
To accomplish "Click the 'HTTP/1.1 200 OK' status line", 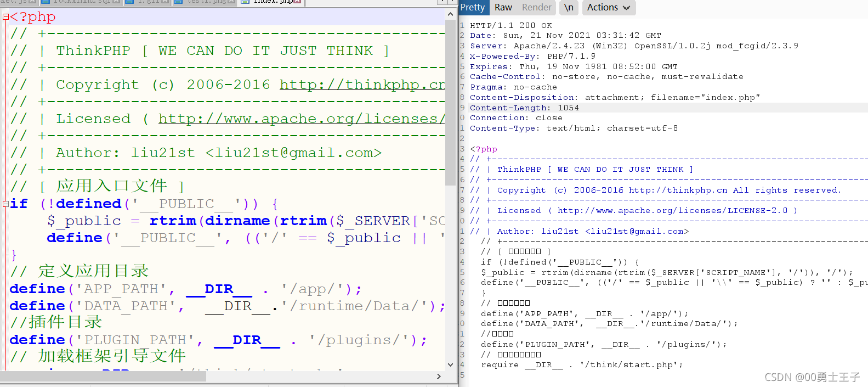I will pos(511,25).
